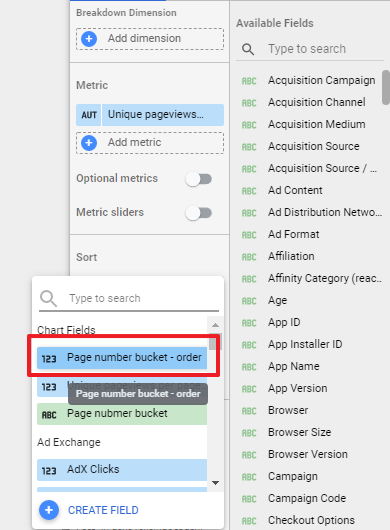Screen dimensions: 390x530
Task: Click CREATE FIELD link
Action: pyautogui.click(x=103, y=510)
